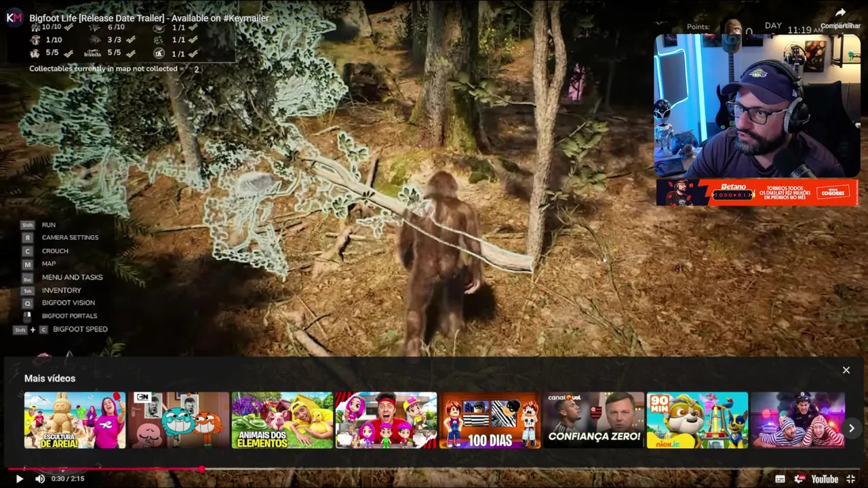Open the 100 Dias video thumbnail

tap(490, 420)
